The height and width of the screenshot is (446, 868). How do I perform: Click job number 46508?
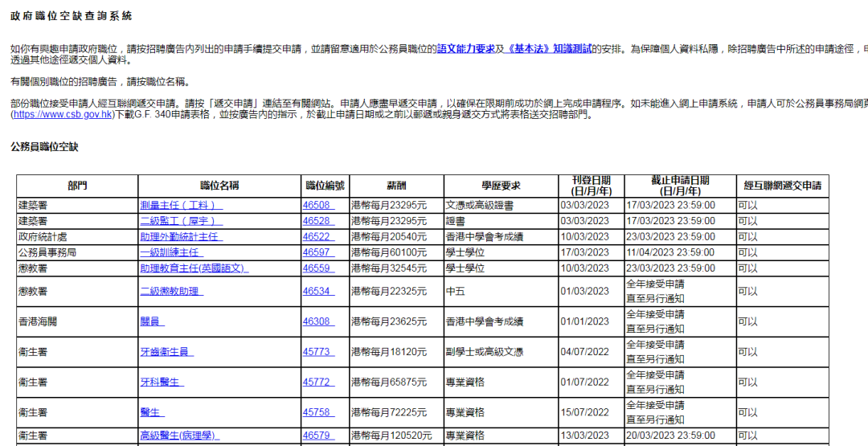(317, 206)
